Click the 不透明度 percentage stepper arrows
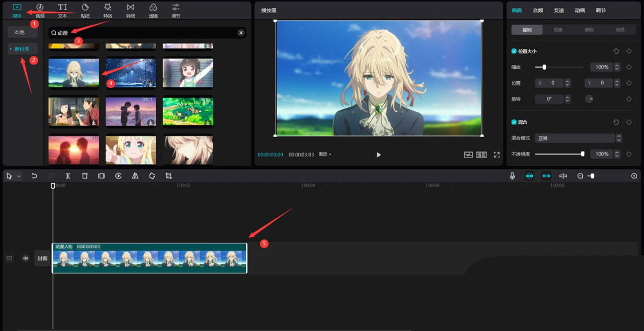 point(616,154)
